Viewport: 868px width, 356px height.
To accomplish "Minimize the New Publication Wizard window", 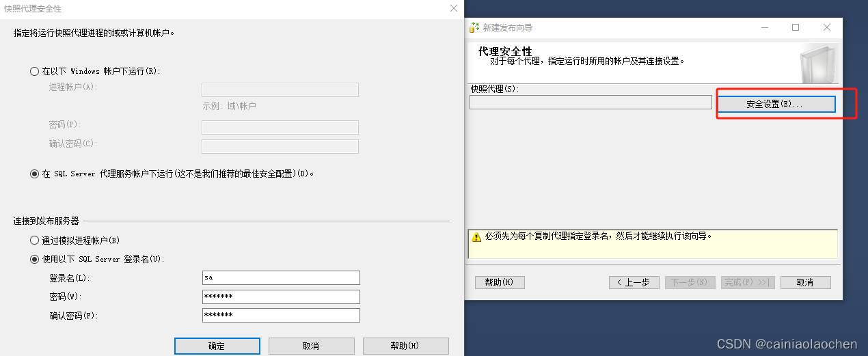I will [764, 27].
